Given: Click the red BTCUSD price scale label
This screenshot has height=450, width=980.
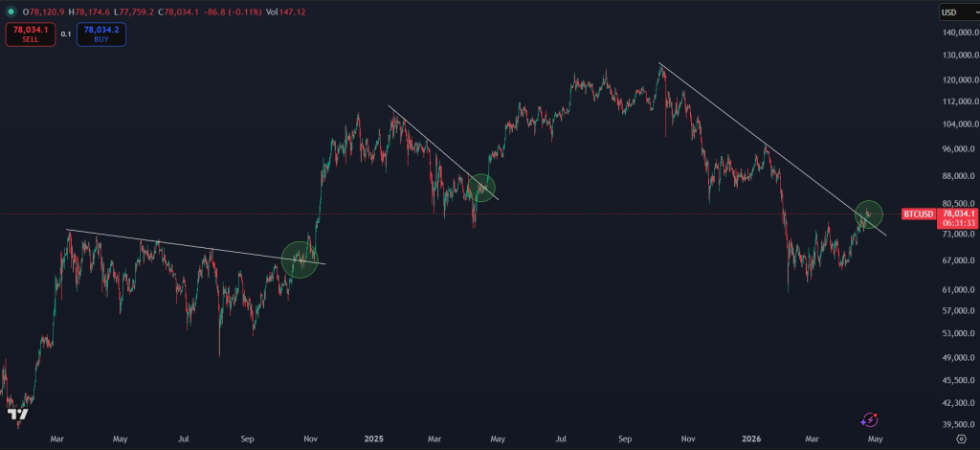Looking at the screenshot, I should (919, 214).
